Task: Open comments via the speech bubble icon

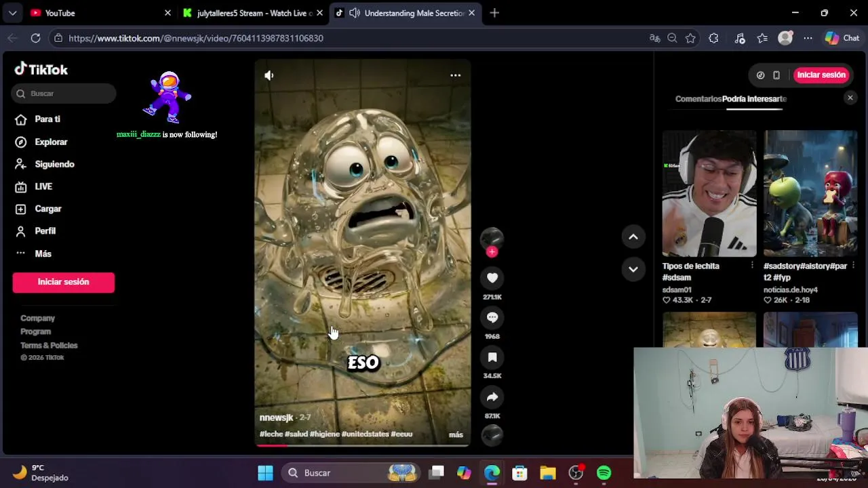Action: click(x=492, y=317)
